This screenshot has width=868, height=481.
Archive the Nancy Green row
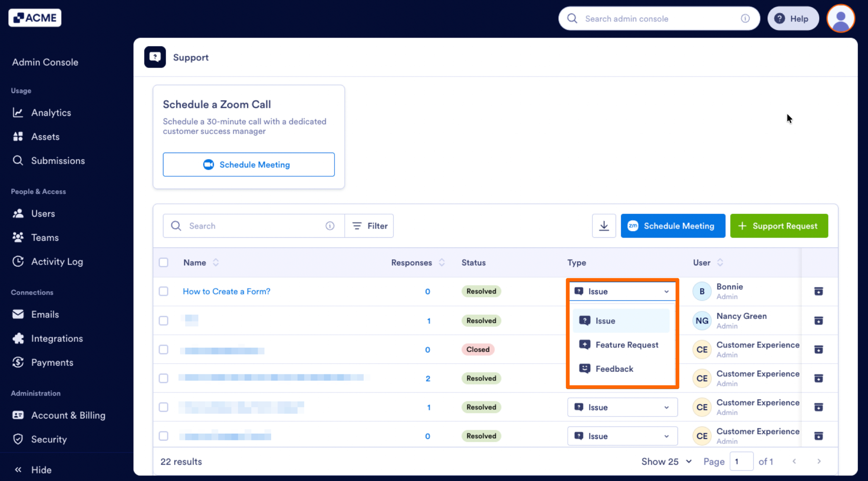(x=818, y=321)
